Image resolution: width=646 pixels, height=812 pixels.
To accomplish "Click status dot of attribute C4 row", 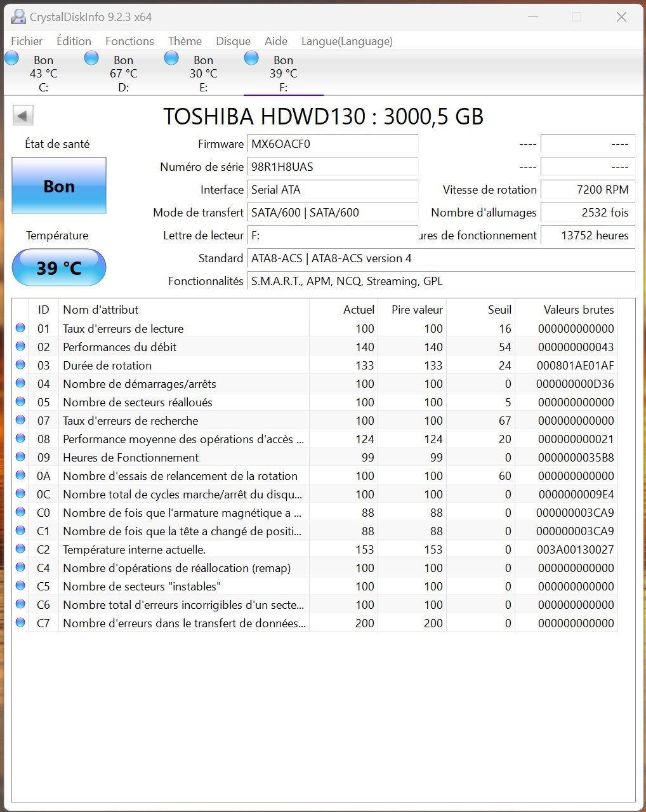I will (20, 567).
